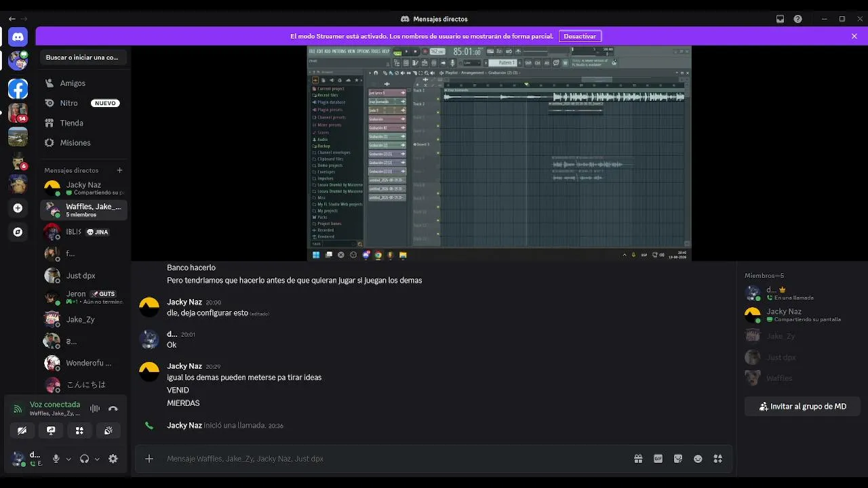Click the add a server plus icon

(18, 208)
